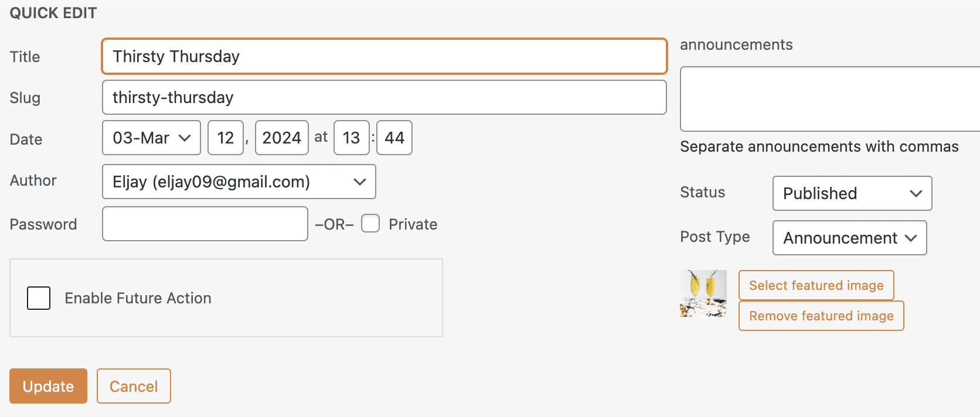Open the month dropdown showing 03-Mar
The image size is (980, 417).
pos(152,138)
